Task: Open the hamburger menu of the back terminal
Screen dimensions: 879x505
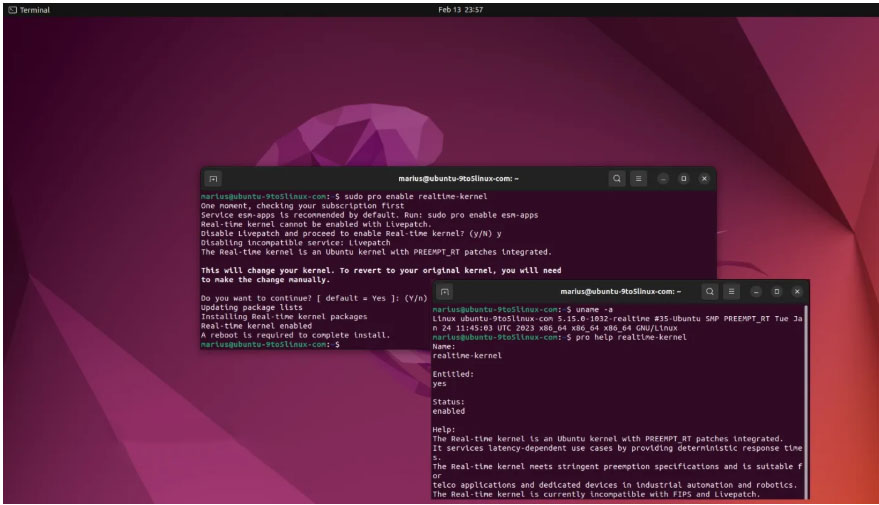Action: point(640,179)
